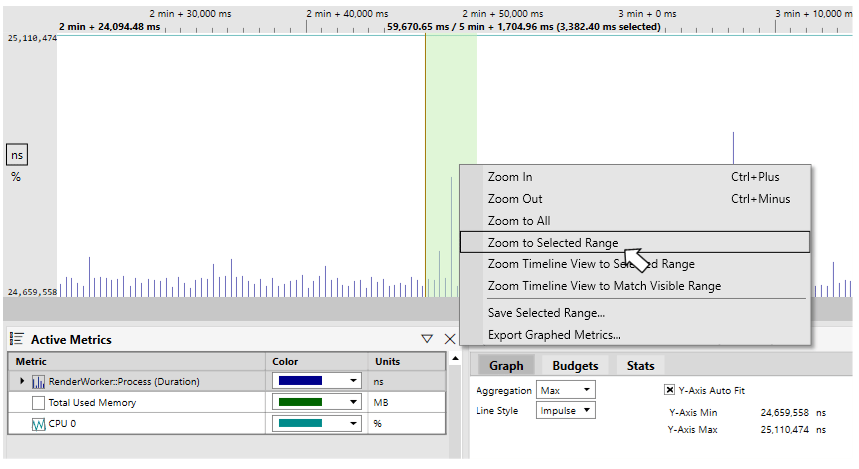Open the Total Used Memory color dropdown

(353, 402)
